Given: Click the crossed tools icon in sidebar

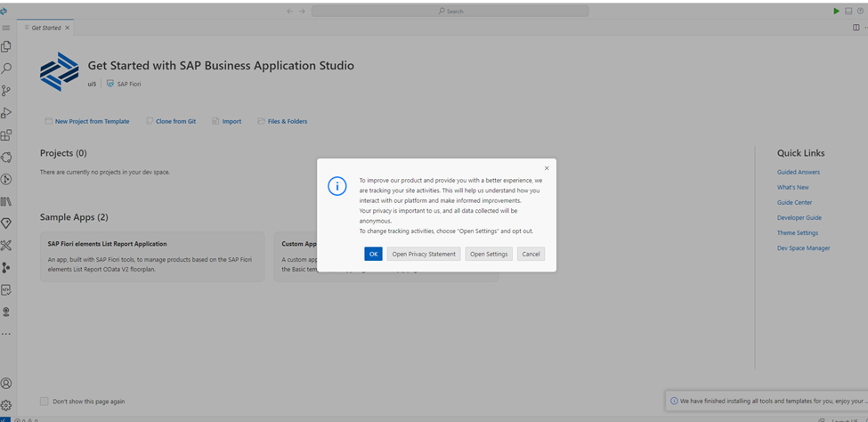Looking at the screenshot, I should click(6, 246).
